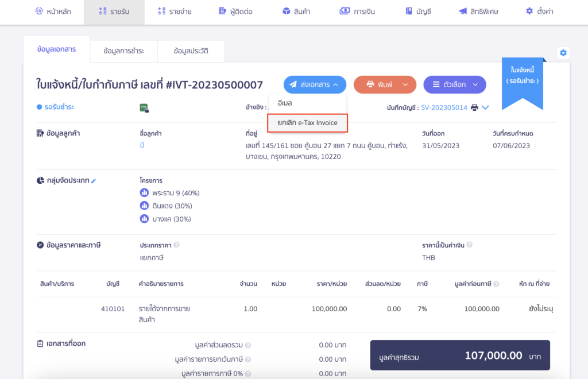Open the สิทธิพิเศษ privileges menu
The image size is (588, 379).
click(479, 11)
